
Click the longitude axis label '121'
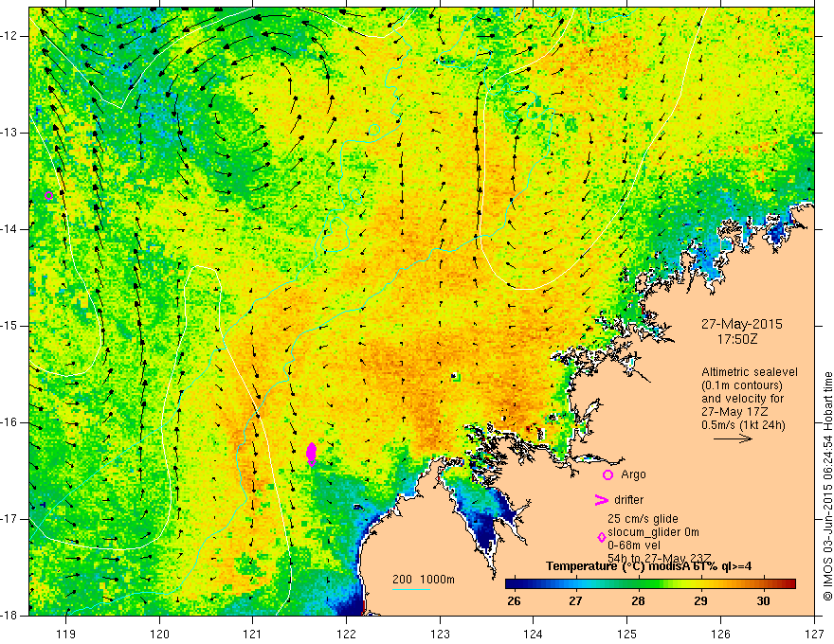coord(253,634)
